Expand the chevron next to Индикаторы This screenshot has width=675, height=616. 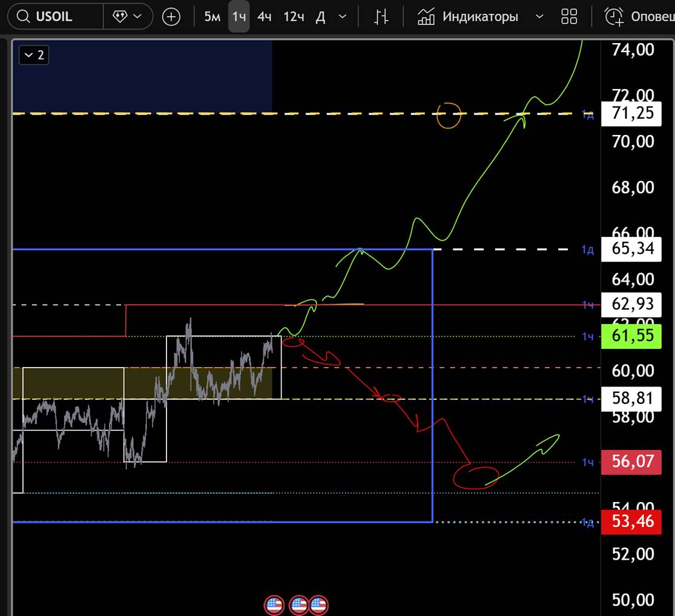click(x=539, y=16)
